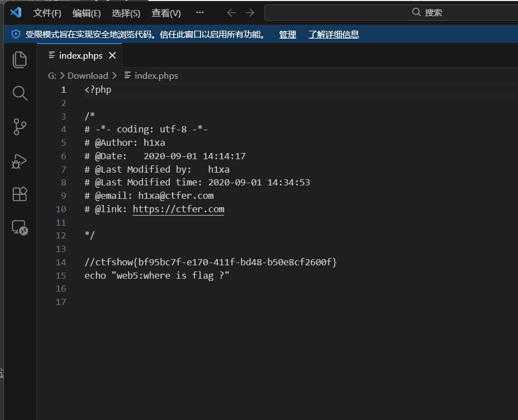Image resolution: width=518 pixels, height=420 pixels.
Task: Go back with the left arrow
Action: tap(231, 13)
